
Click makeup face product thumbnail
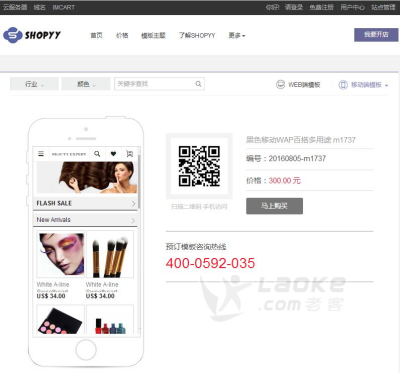[x=60, y=254]
